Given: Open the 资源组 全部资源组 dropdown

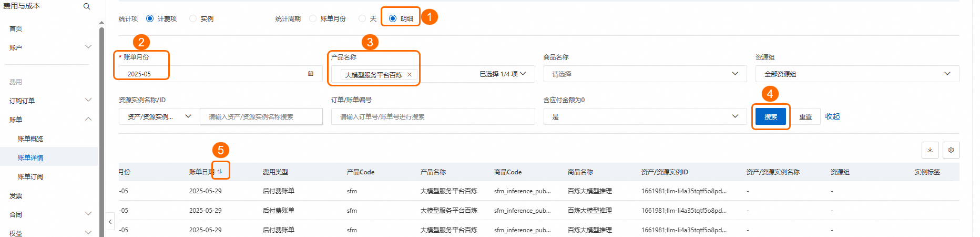Looking at the screenshot, I should tap(857, 74).
